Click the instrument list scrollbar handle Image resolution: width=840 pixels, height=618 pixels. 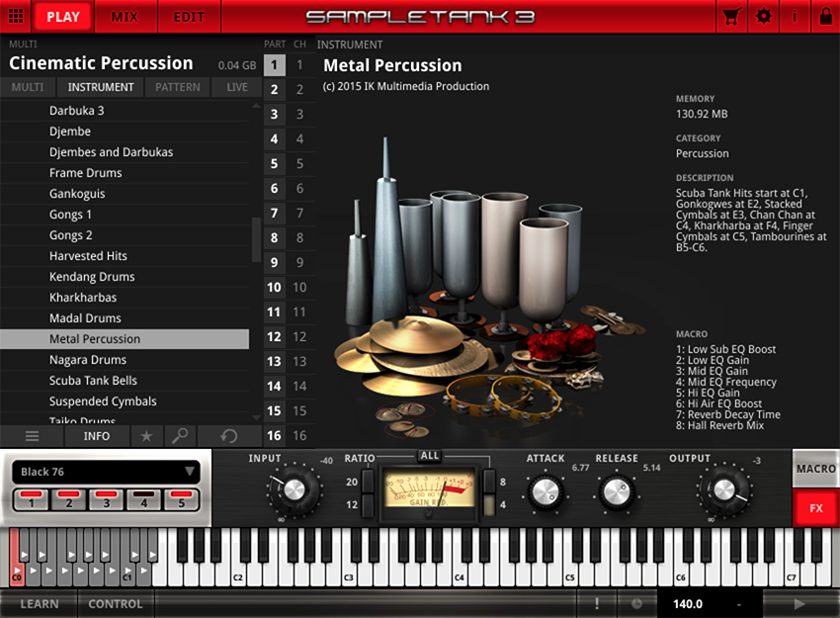(x=256, y=239)
